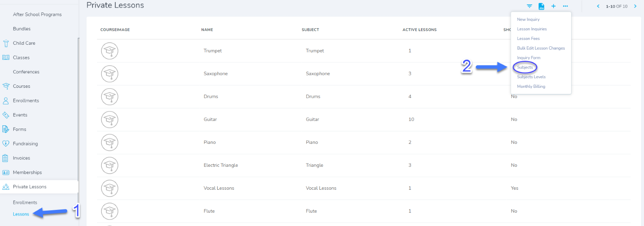Click the Fundraising heart icon
644x226 pixels.
(6, 144)
